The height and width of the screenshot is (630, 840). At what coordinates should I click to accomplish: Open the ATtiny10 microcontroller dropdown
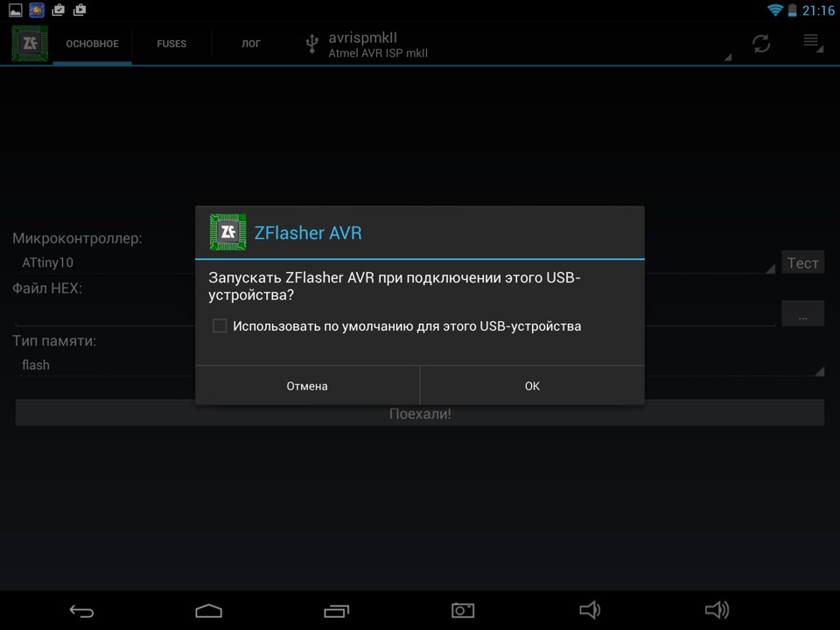395,262
